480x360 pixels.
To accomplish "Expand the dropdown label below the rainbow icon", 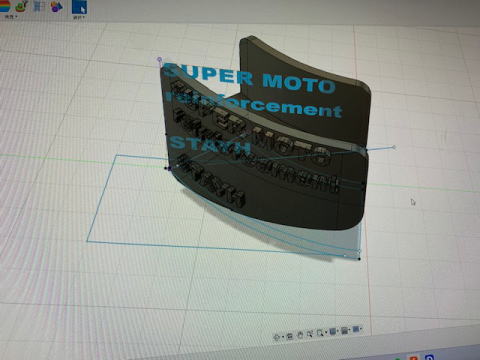I will pyautogui.click(x=12, y=17).
